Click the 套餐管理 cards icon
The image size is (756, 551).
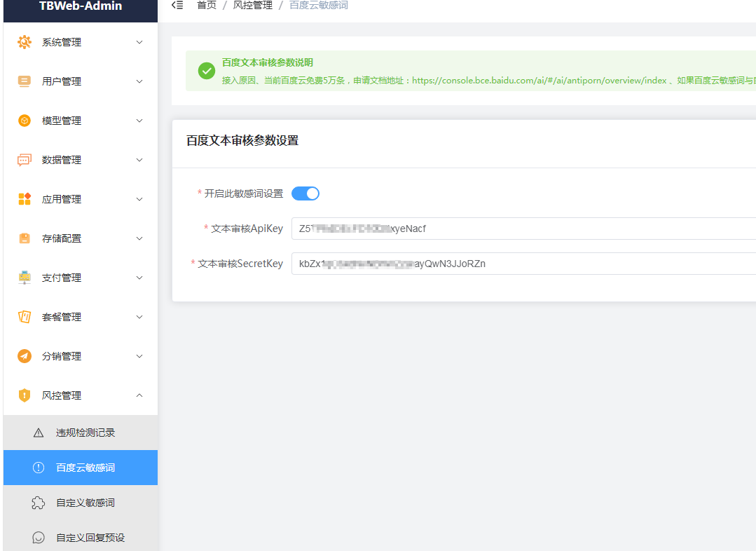click(25, 317)
